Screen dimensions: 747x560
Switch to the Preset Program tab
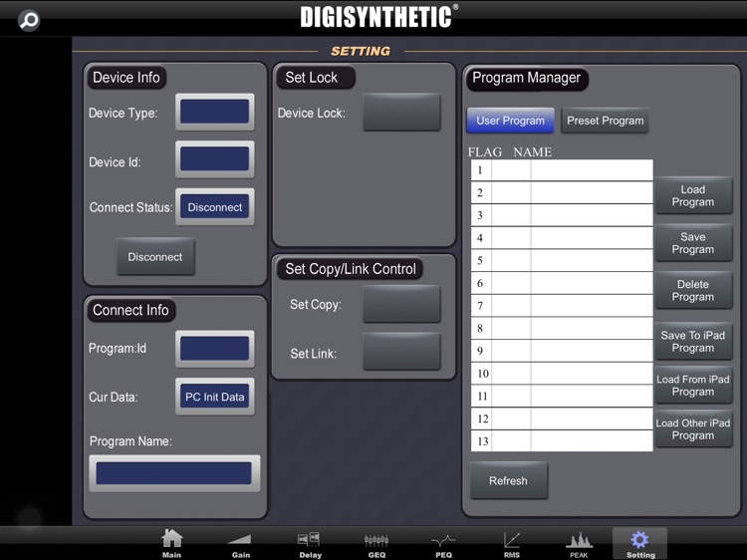click(605, 121)
